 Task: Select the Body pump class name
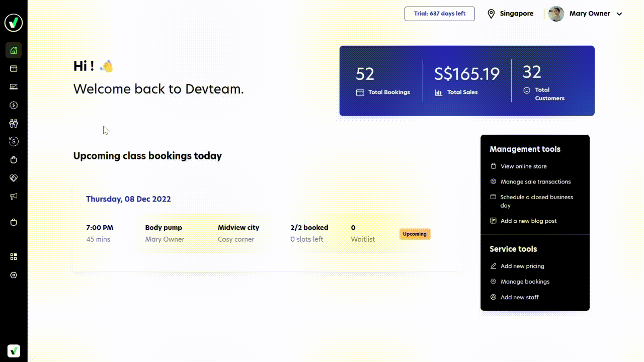[x=164, y=228]
